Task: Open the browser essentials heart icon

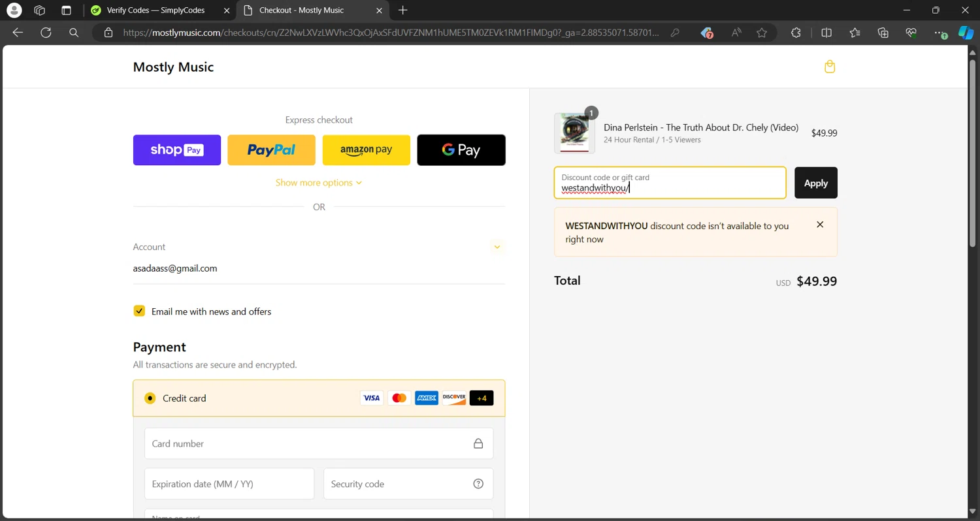Action: pos(911,33)
